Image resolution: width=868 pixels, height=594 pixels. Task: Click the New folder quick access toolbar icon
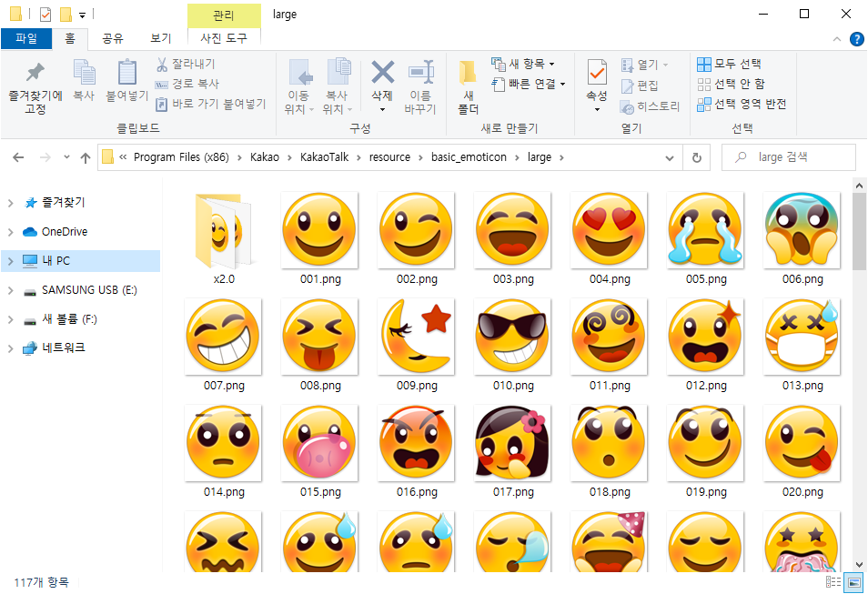click(x=66, y=15)
